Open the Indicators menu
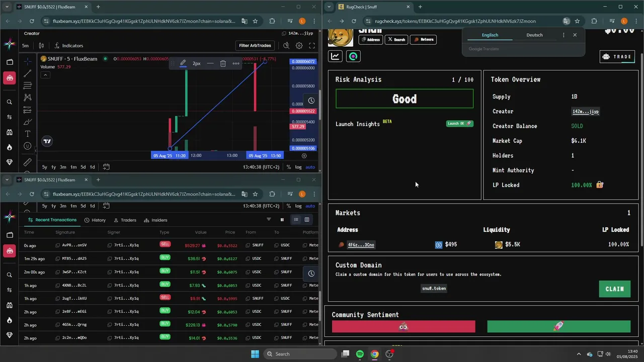 (x=69, y=46)
